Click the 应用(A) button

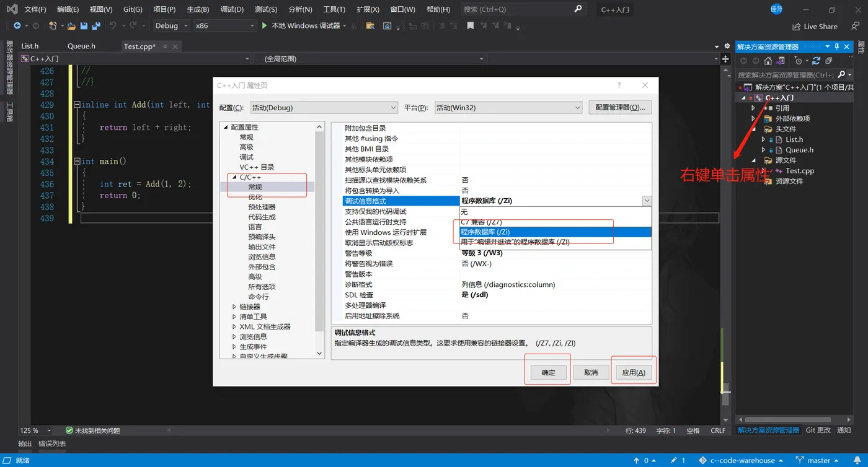click(x=634, y=372)
